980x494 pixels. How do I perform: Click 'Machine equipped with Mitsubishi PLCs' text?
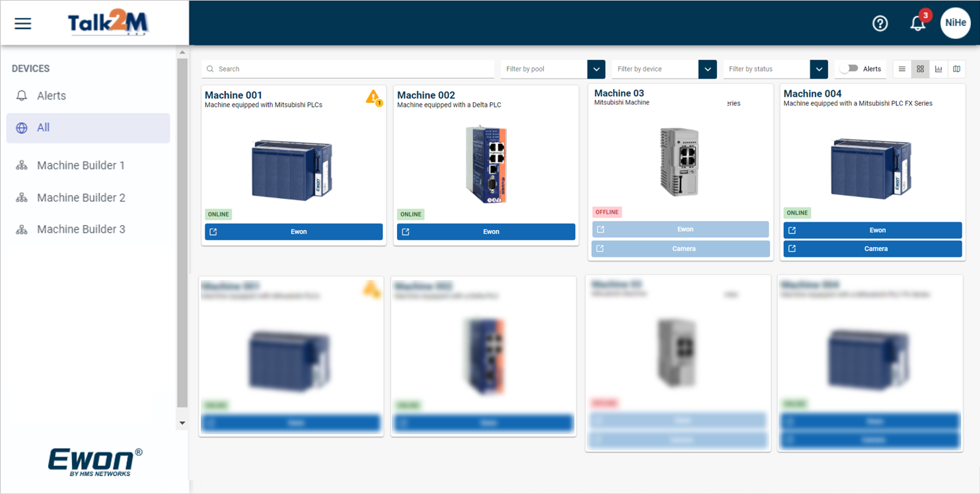(x=263, y=105)
